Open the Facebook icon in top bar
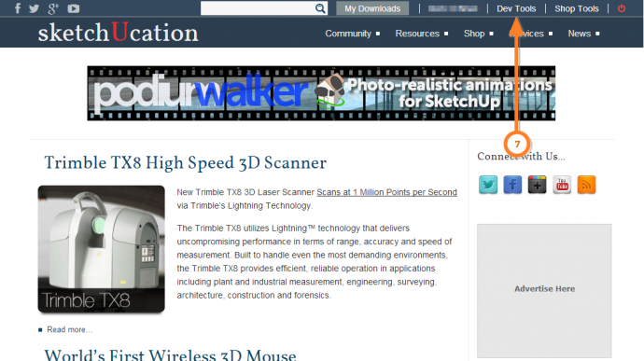 click(x=18, y=8)
